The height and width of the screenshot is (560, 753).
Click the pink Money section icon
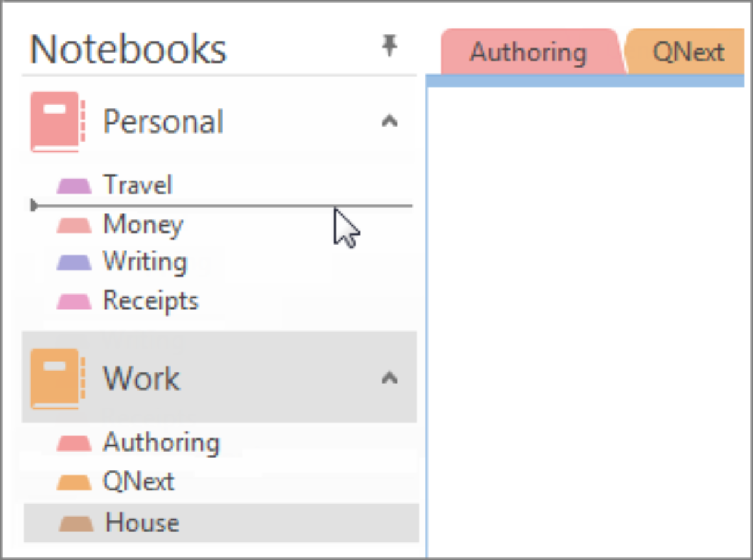tap(74, 225)
